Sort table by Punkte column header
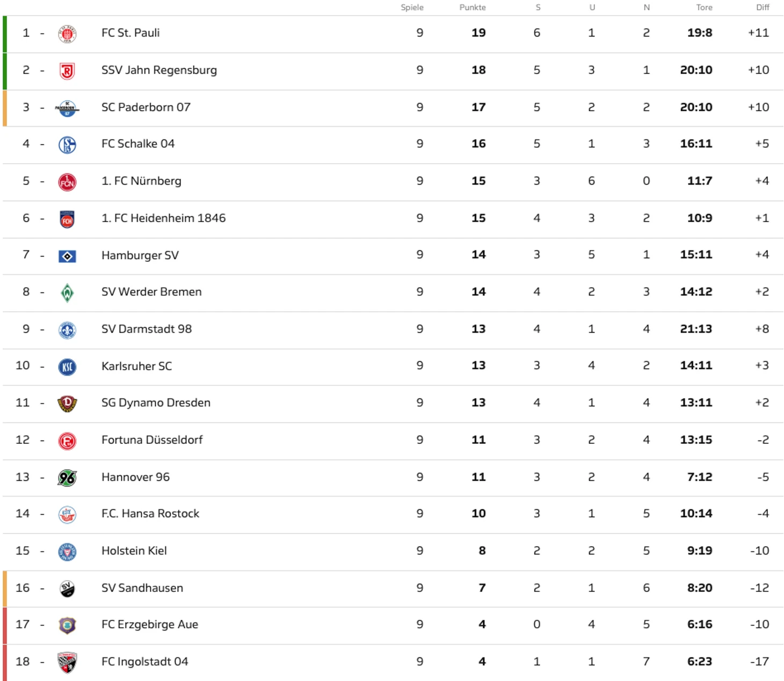The image size is (784, 681). point(473,8)
